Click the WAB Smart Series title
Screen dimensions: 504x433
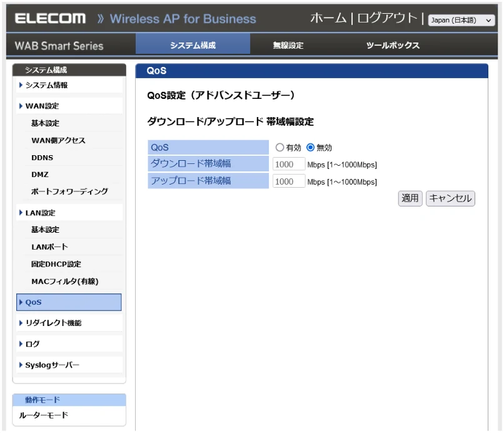(59, 46)
